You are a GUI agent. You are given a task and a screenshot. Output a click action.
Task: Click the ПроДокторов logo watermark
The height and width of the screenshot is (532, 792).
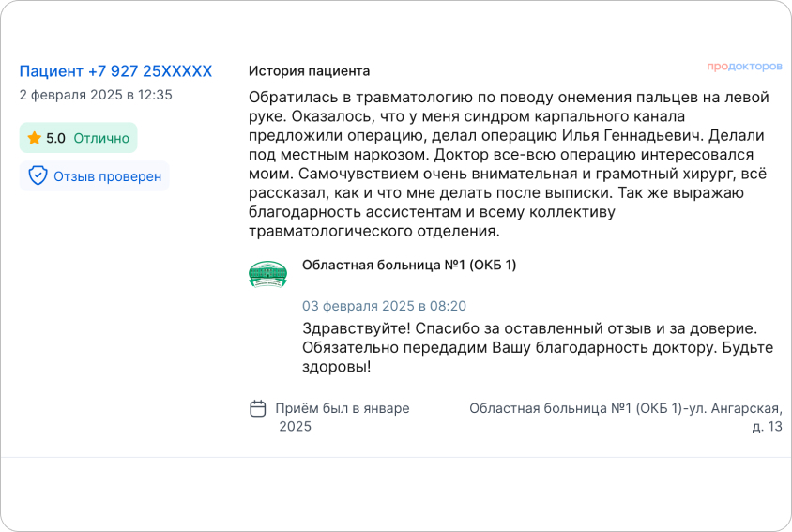(744, 67)
